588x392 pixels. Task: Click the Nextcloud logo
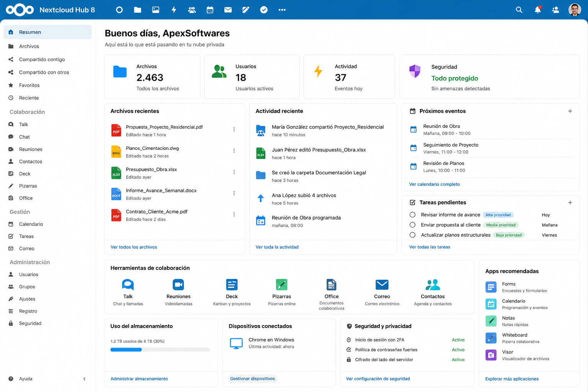click(x=20, y=10)
